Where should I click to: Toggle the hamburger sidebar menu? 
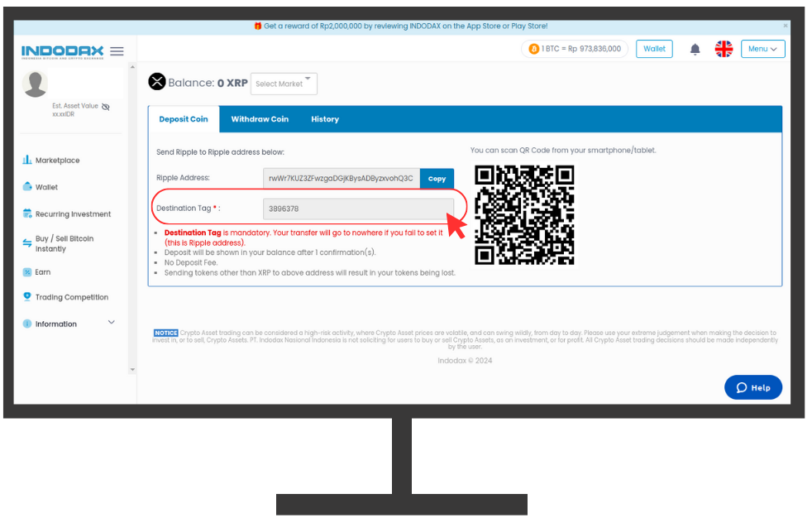[117, 50]
